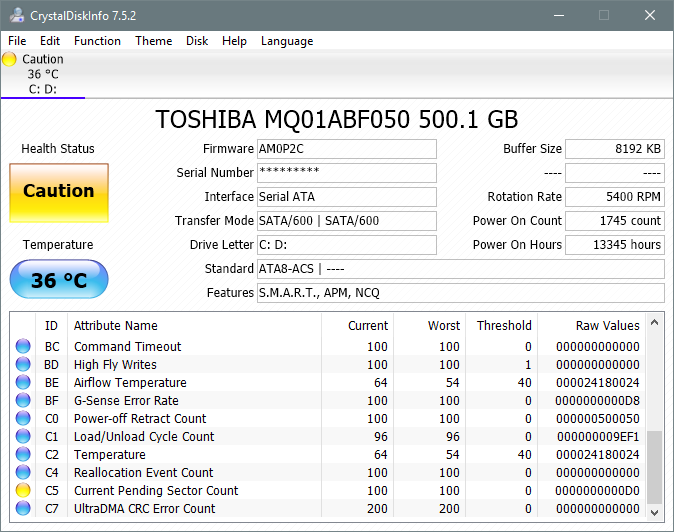This screenshot has height=532, width=674.
Task: Click the Drive Letter field
Action: pyautogui.click(x=347, y=245)
